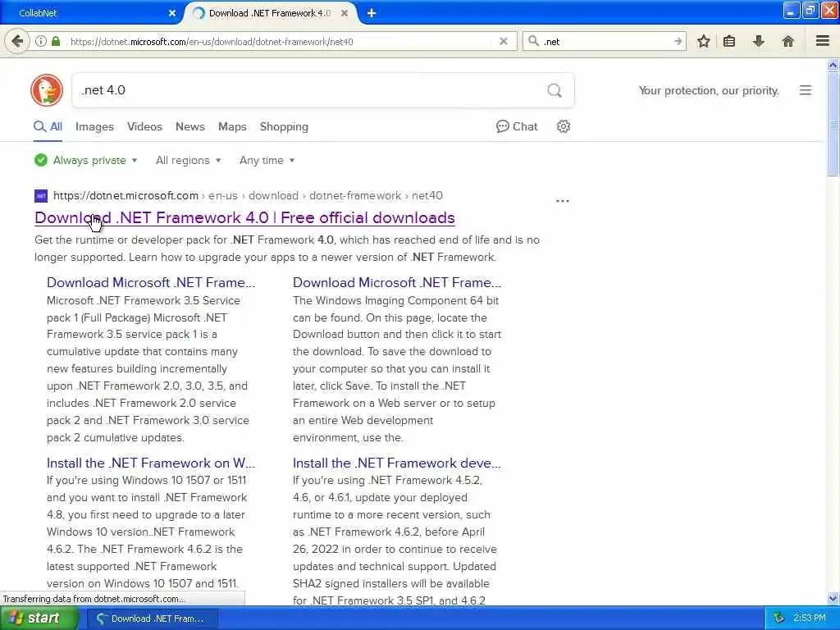Image resolution: width=840 pixels, height=630 pixels.
Task: Switch to Images results
Action: point(94,127)
